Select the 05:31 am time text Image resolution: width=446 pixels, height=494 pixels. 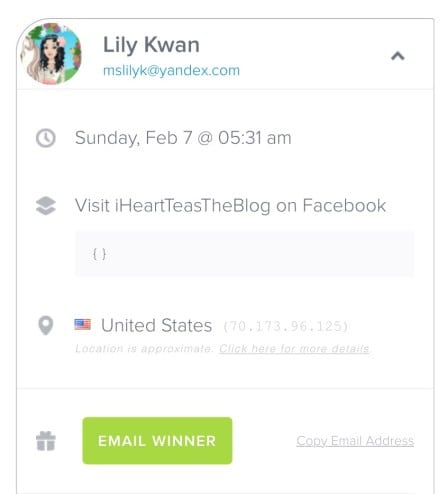point(255,138)
